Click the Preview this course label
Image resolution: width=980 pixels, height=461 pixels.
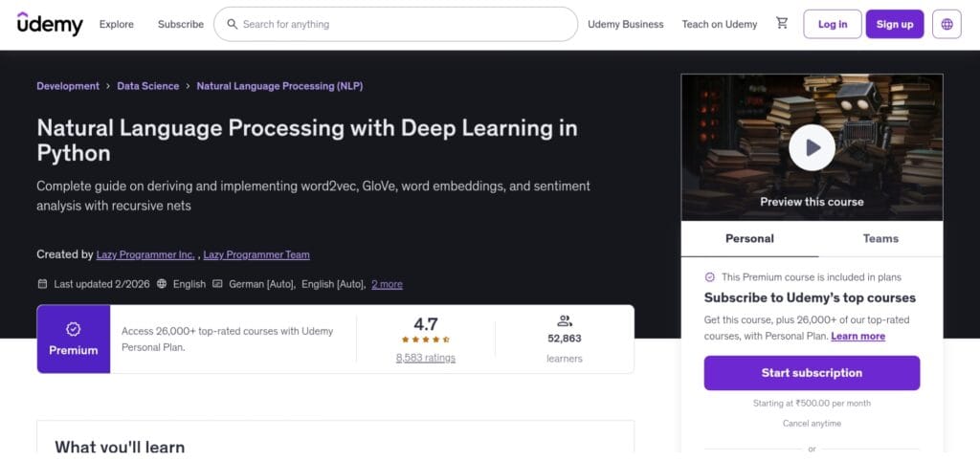point(812,202)
